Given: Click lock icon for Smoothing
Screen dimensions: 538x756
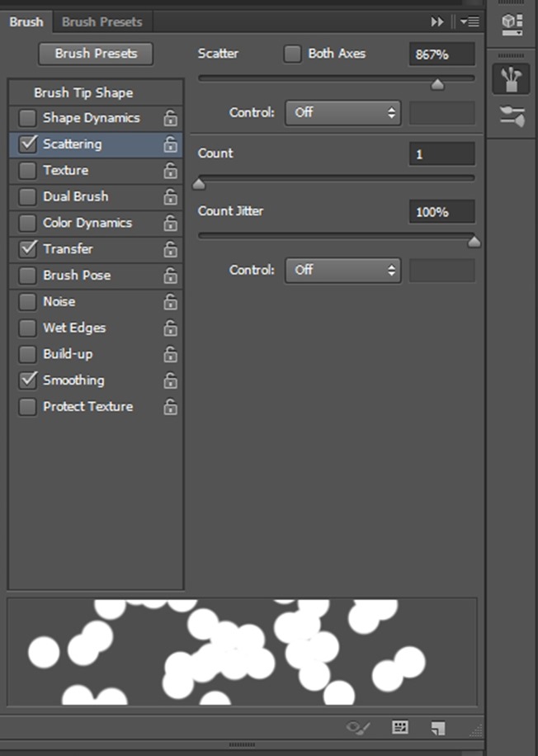Looking at the screenshot, I should pyautogui.click(x=170, y=380).
